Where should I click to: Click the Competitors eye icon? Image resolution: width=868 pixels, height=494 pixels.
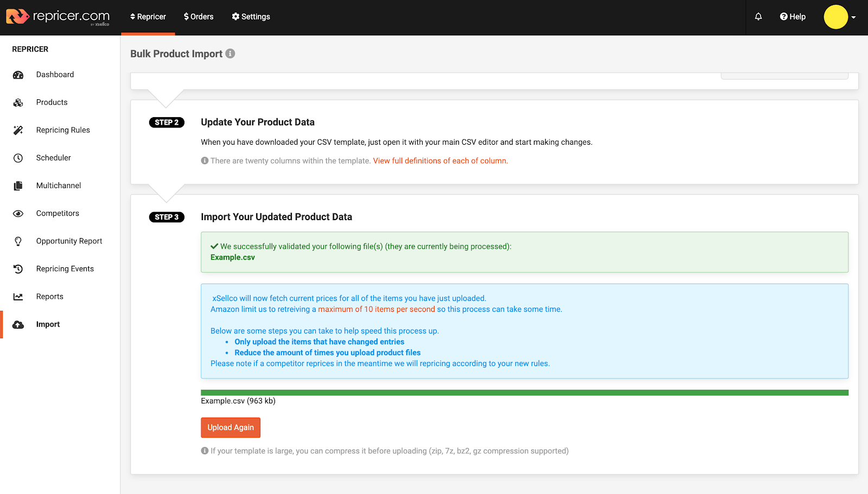[x=18, y=214]
